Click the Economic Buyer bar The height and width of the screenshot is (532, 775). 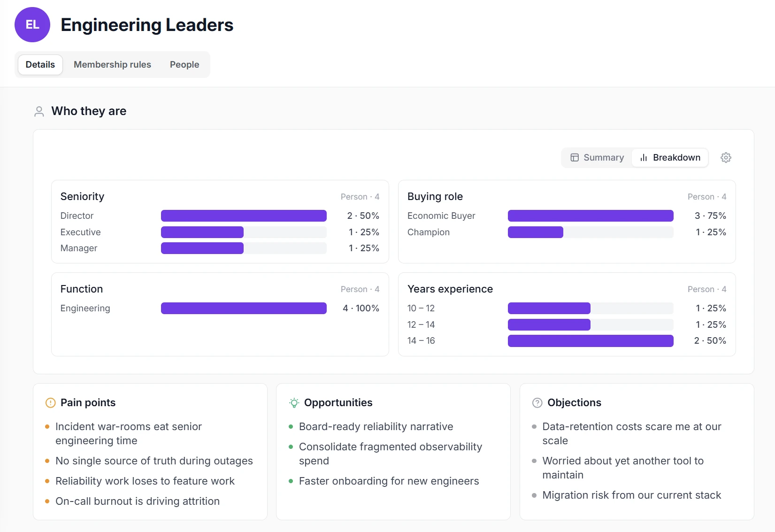point(591,216)
